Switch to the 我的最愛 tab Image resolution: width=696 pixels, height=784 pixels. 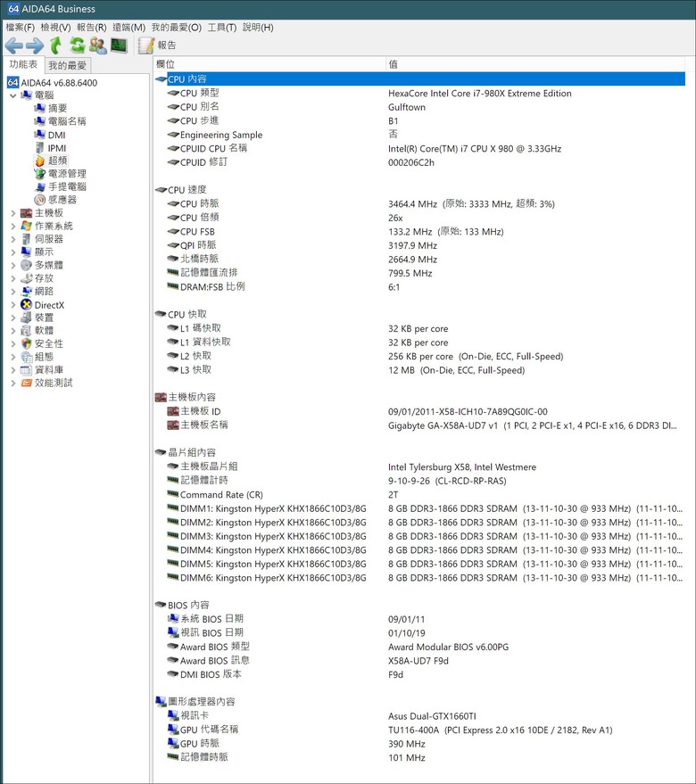[x=68, y=65]
